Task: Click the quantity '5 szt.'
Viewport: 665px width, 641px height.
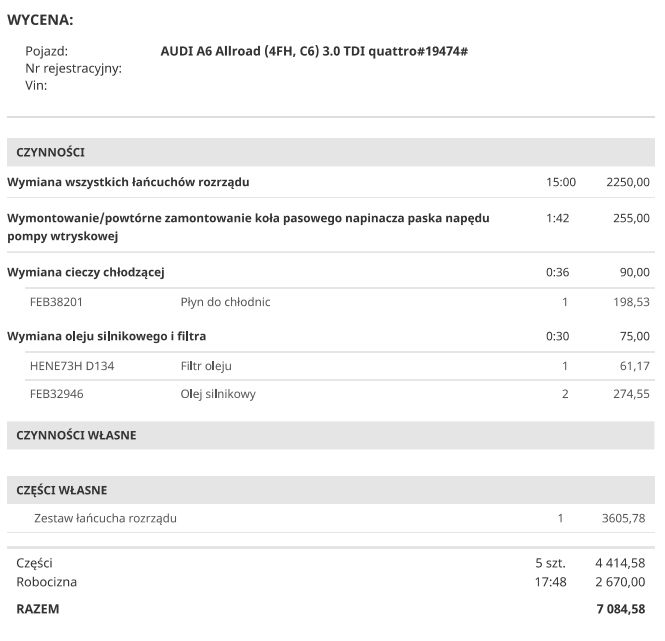Action: pos(550,563)
